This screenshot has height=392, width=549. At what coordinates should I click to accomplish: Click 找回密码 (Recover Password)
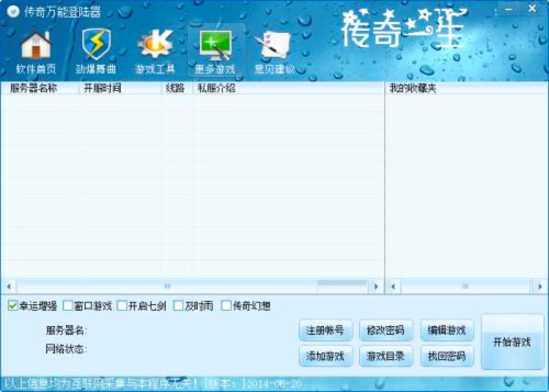tap(447, 356)
